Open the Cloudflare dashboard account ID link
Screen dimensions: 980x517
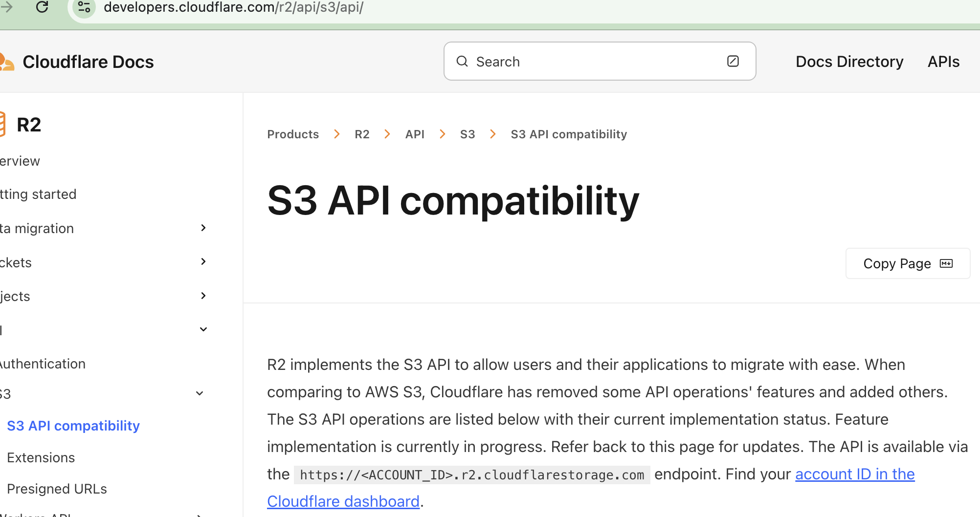(x=854, y=474)
